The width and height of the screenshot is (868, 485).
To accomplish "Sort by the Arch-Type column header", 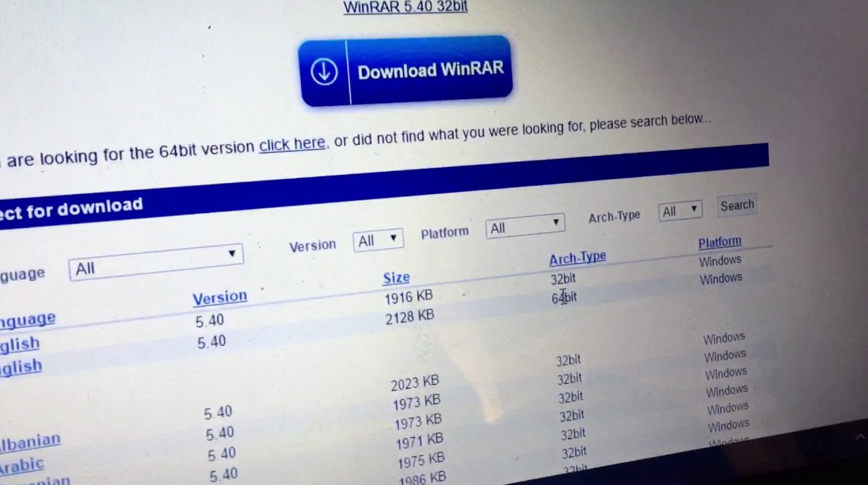I will pyautogui.click(x=577, y=258).
